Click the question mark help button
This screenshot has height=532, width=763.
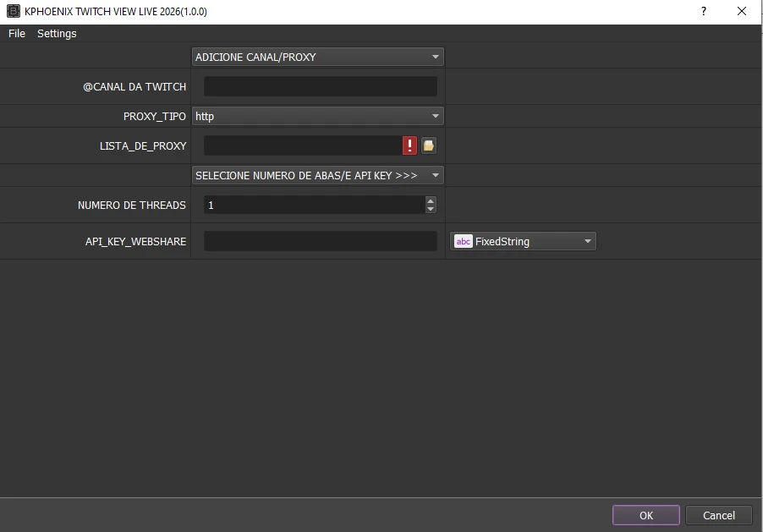click(704, 11)
